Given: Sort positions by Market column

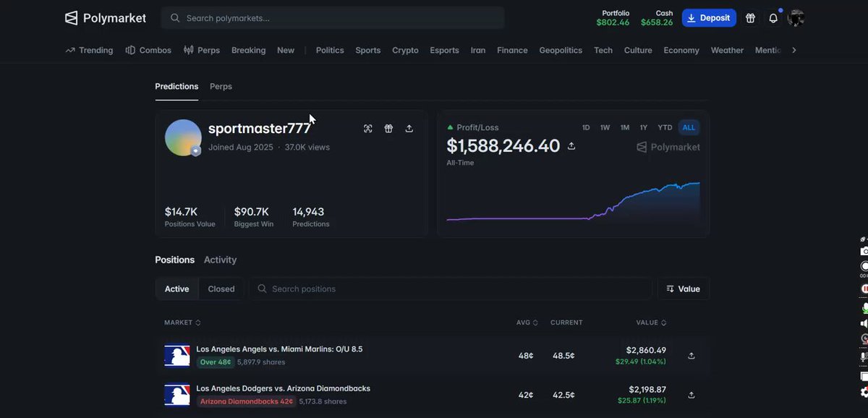Looking at the screenshot, I should pyautogui.click(x=182, y=323).
